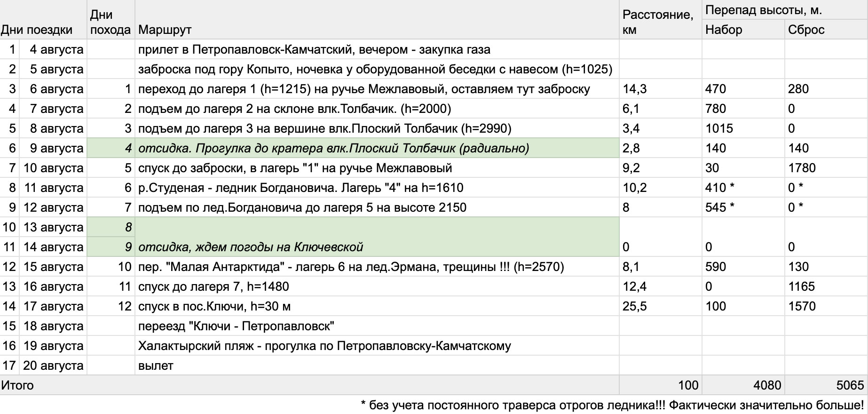Click the "Сброс" subheader cell
The width and height of the screenshot is (868, 414).
click(x=826, y=29)
